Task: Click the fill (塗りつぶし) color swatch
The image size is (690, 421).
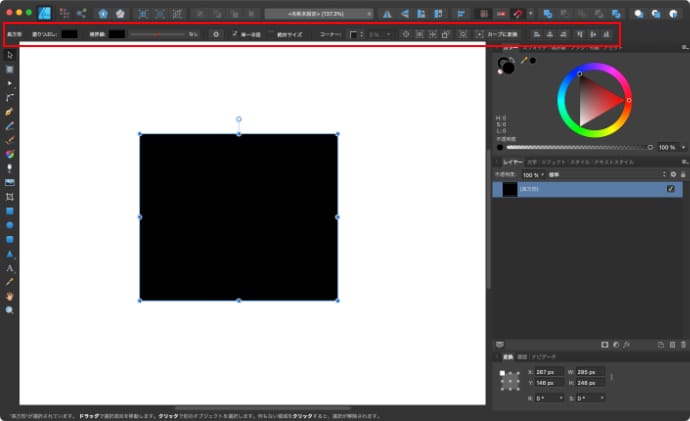Action: coord(69,33)
